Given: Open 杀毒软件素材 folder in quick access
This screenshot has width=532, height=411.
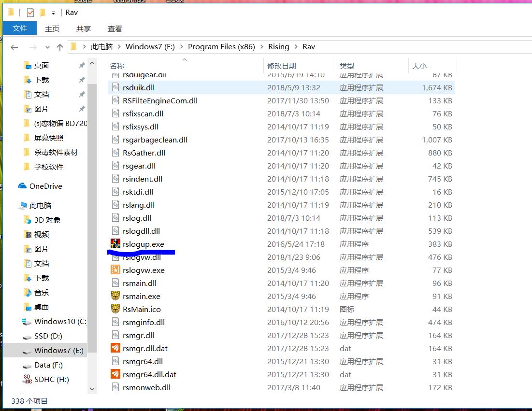Looking at the screenshot, I should (51, 153).
